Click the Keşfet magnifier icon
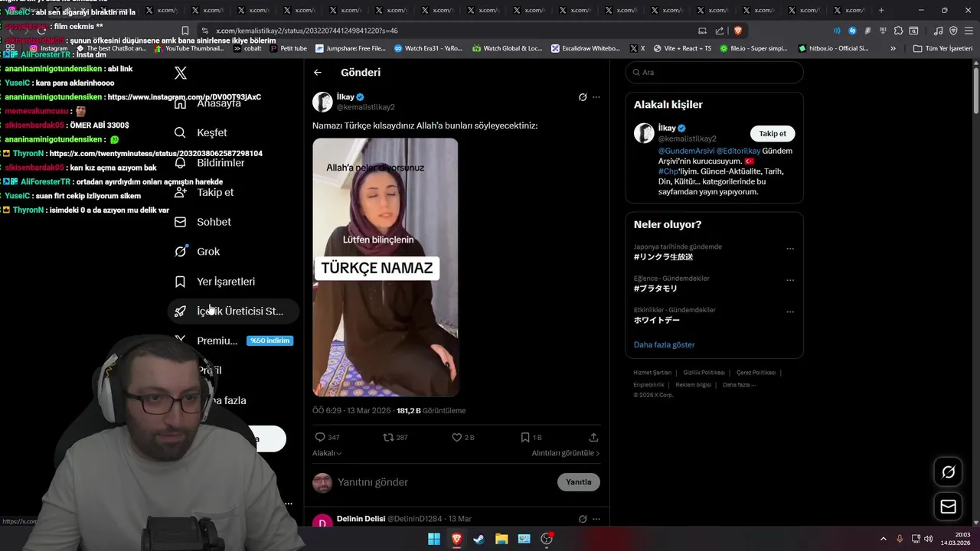The height and width of the screenshot is (551, 980). coord(180,132)
